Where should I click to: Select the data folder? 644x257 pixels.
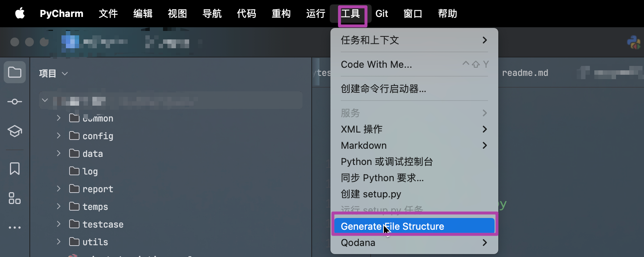pyautogui.click(x=86, y=154)
